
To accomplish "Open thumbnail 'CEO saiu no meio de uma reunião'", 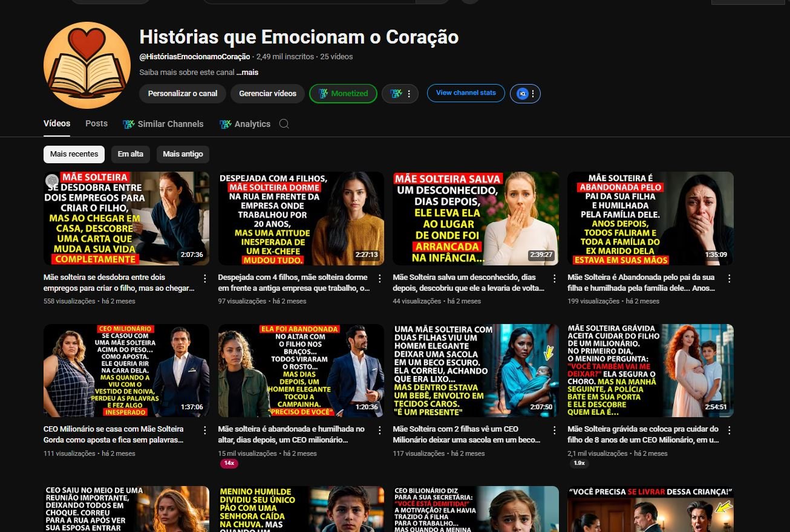I will pos(126,509).
